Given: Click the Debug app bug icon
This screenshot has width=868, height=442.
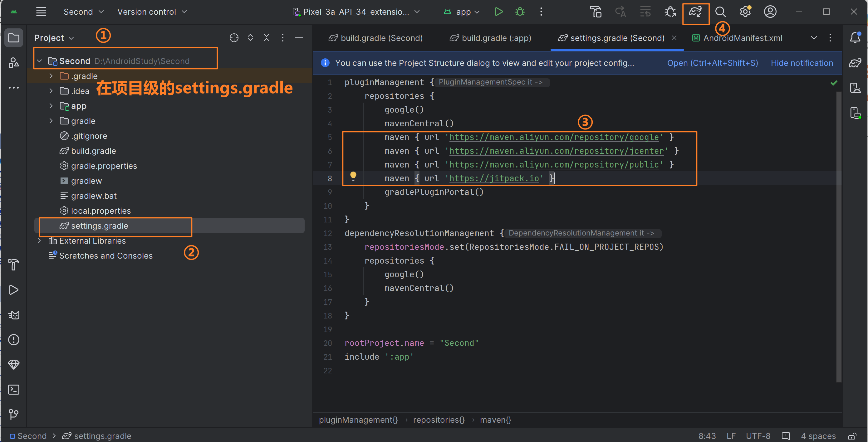Looking at the screenshot, I should point(520,12).
